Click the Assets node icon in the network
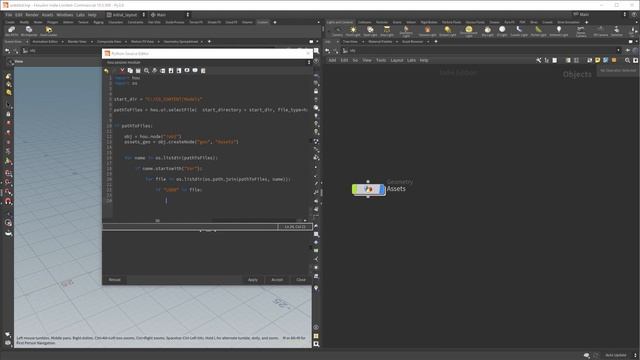The image size is (640, 360). point(368,189)
